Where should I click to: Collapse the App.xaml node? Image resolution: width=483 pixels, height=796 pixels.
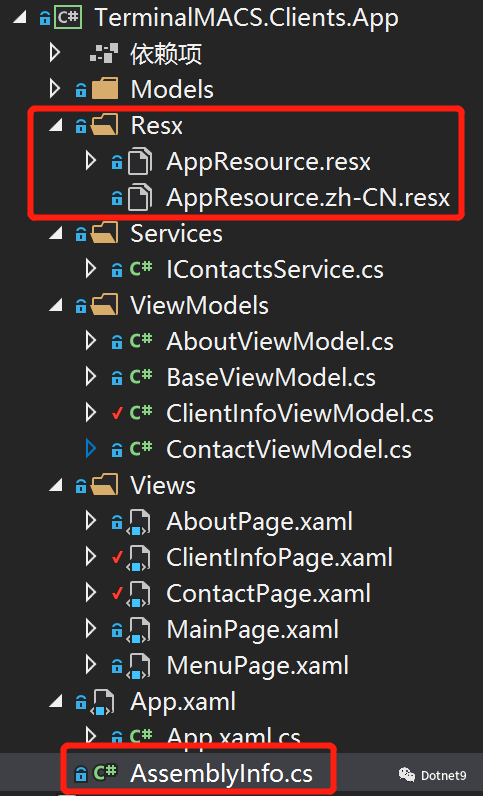(55, 703)
